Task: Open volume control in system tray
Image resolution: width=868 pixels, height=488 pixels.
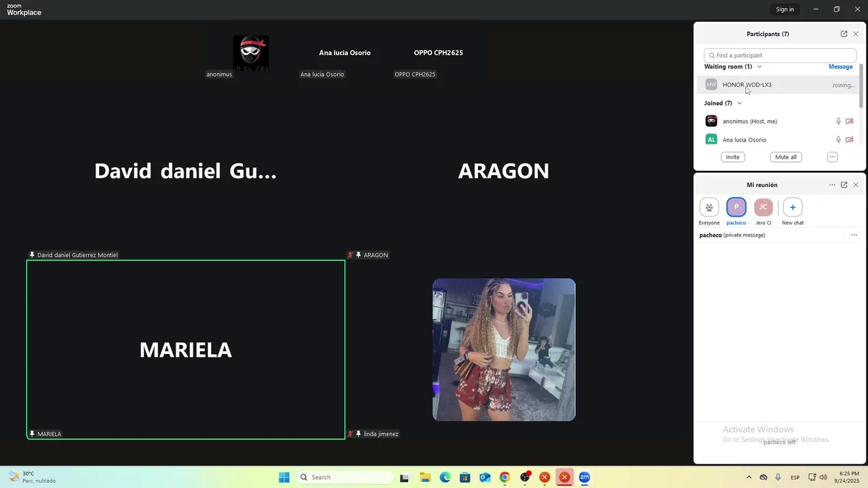Action: tap(823, 477)
